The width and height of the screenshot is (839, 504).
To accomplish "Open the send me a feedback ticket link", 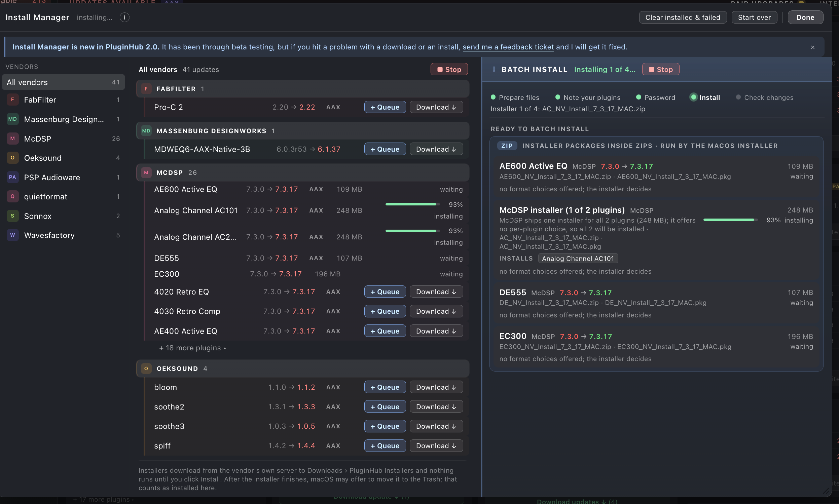I will [x=508, y=47].
